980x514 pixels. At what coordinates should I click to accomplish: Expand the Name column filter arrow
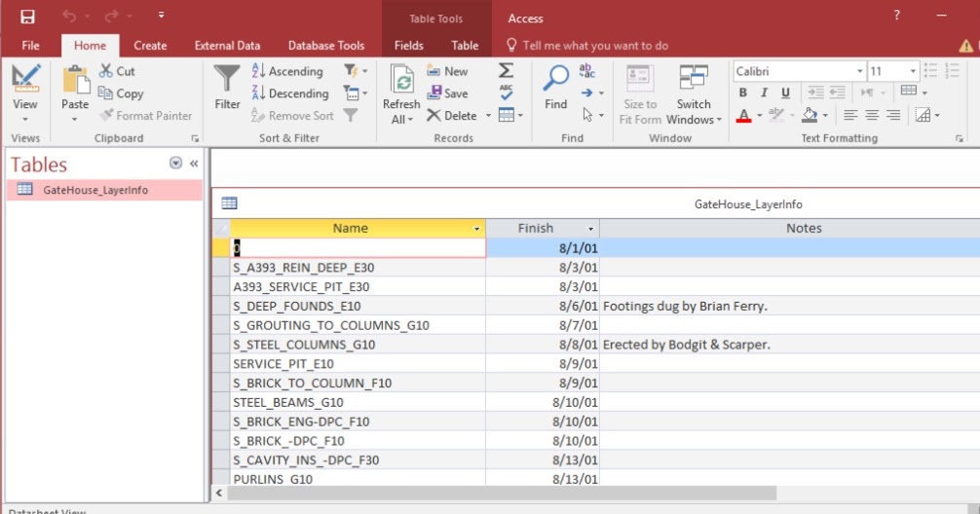(476, 229)
